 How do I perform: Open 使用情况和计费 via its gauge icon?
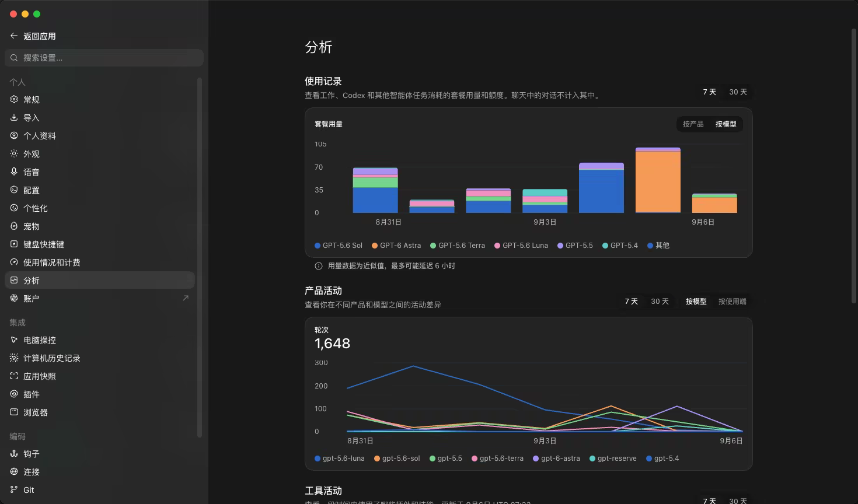[14, 262]
